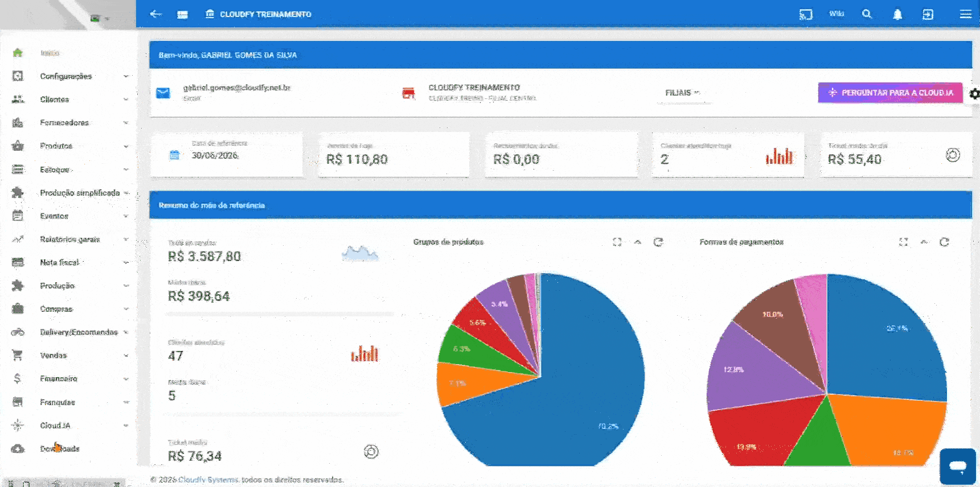This screenshot has width=980, height=487.
Task: Click the target icon in ticket médio do dia card
Action: (x=953, y=155)
